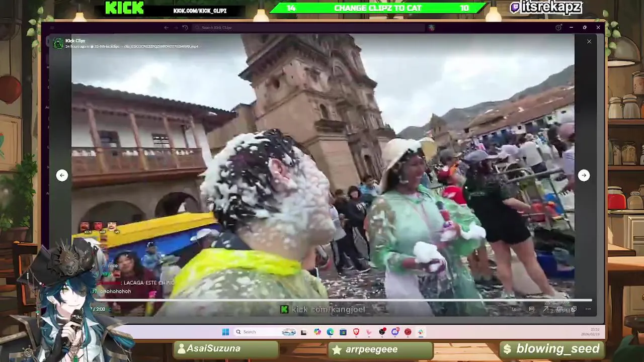Click the back navigation arrow in title bar
This screenshot has height=362, width=644.
pyautogui.click(x=167, y=28)
